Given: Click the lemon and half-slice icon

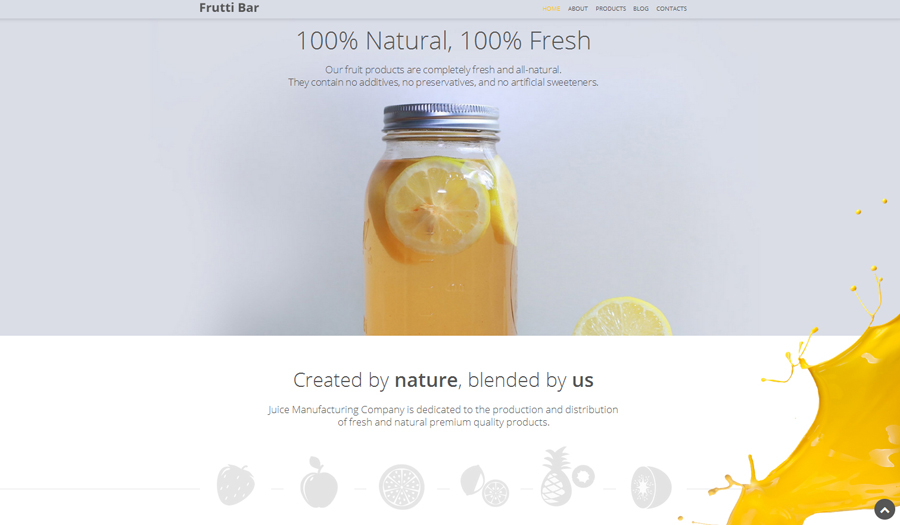Looking at the screenshot, I should tap(484, 485).
